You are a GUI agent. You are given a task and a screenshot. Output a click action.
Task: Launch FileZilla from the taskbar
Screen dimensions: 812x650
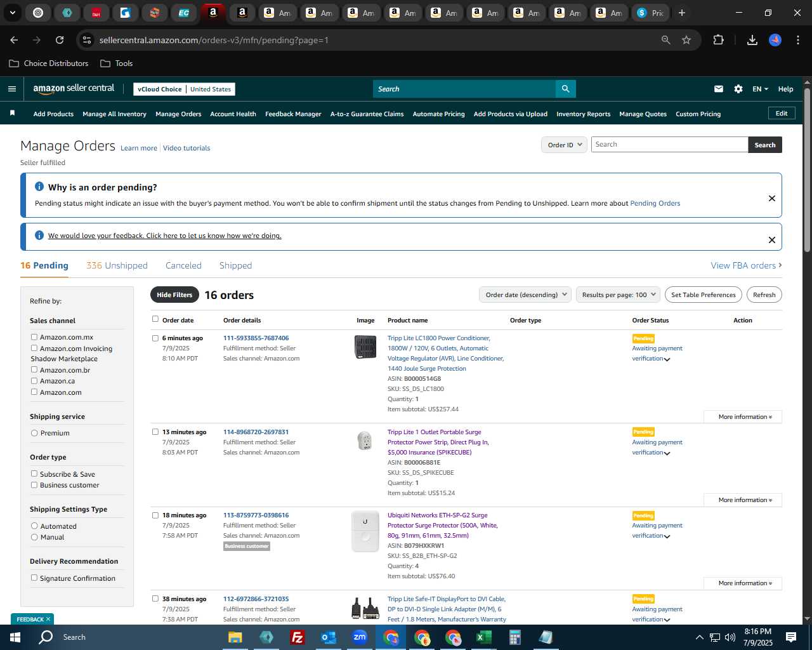(x=297, y=637)
